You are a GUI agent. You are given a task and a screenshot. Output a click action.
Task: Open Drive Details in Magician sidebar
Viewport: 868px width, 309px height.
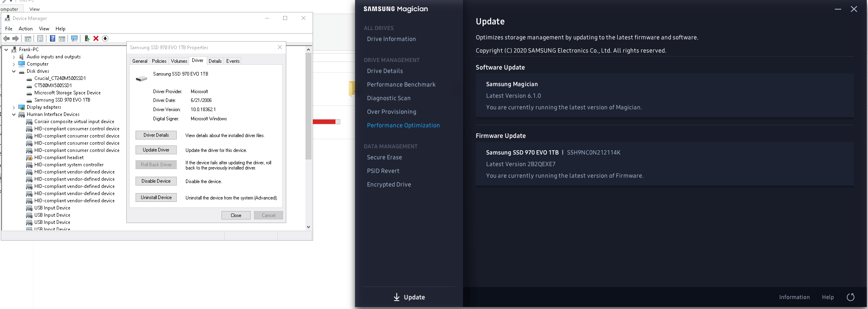tap(385, 71)
